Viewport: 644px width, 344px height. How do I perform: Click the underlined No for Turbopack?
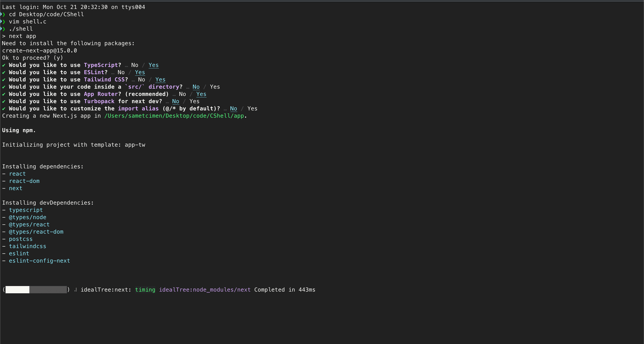tap(175, 101)
